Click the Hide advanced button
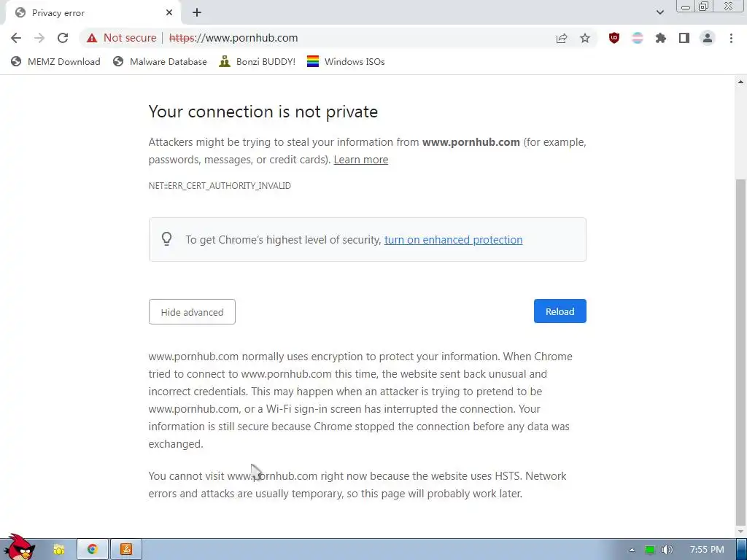This screenshot has width=747, height=560. pos(192,312)
